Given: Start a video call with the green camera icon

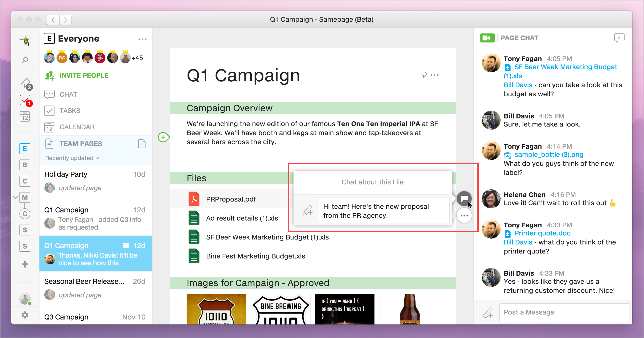Looking at the screenshot, I should 487,38.
